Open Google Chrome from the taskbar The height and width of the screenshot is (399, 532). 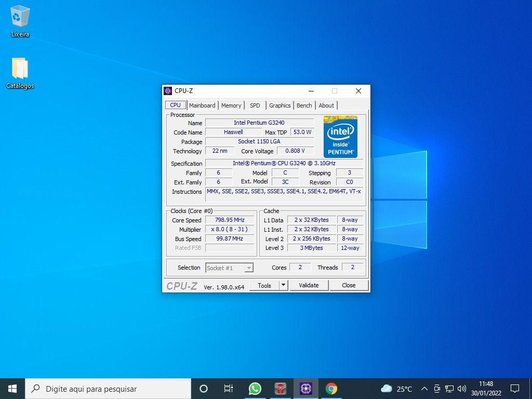coord(331,389)
